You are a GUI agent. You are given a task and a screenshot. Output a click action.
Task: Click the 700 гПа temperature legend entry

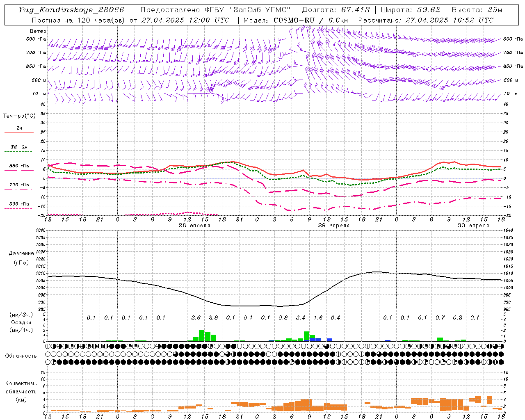pos(19,186)
